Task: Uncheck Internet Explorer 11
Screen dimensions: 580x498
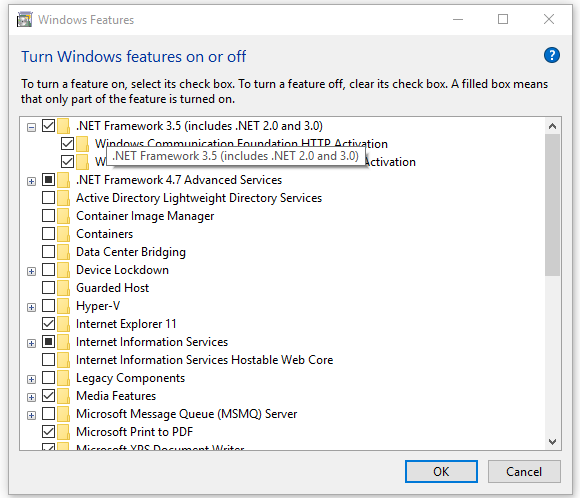Action: 48,324
